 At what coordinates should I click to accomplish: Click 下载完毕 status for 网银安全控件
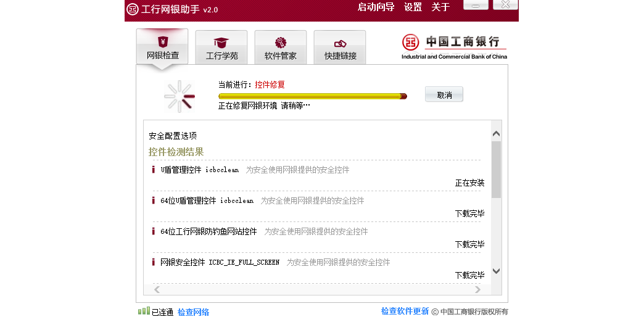[469, 275]
